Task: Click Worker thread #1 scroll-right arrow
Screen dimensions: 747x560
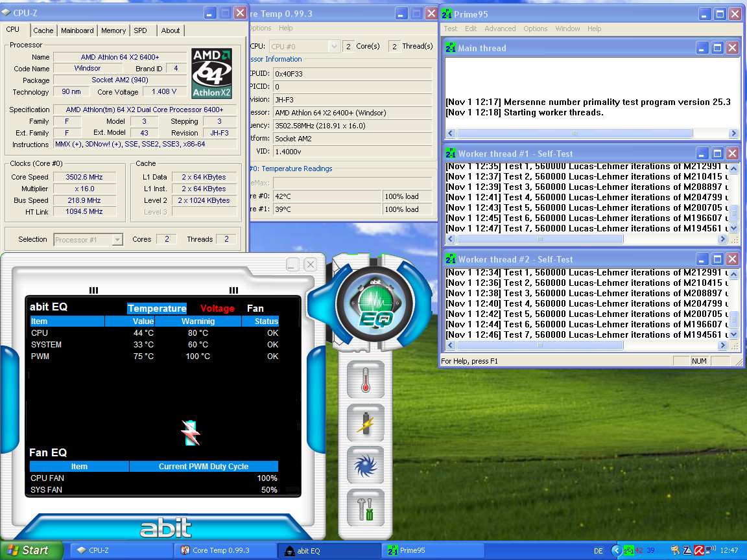Action: point(723,239)
